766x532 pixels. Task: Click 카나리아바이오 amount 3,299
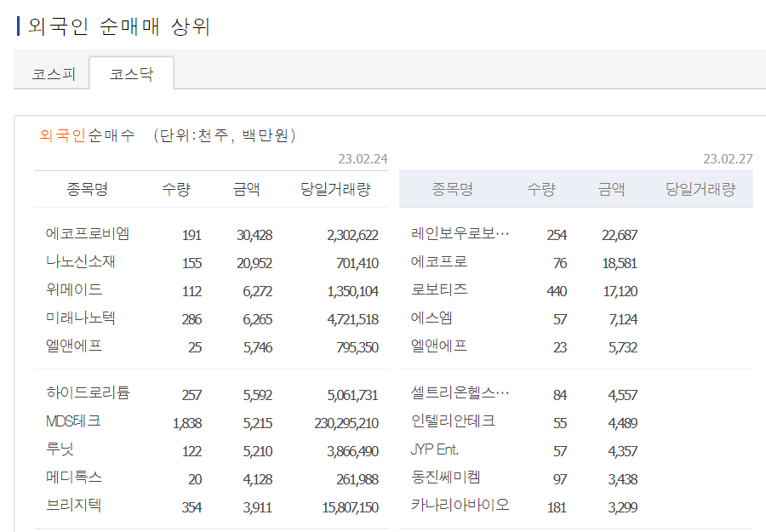[x=622, y=508]
